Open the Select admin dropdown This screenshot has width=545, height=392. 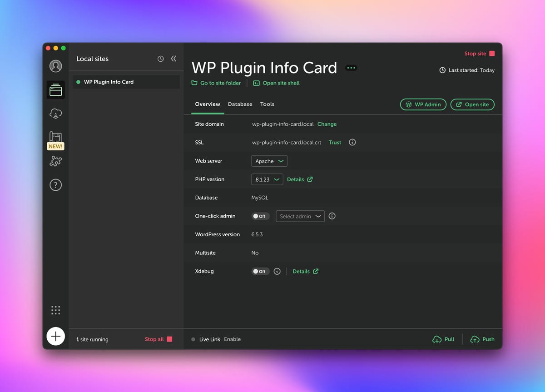tap(300, 216)
